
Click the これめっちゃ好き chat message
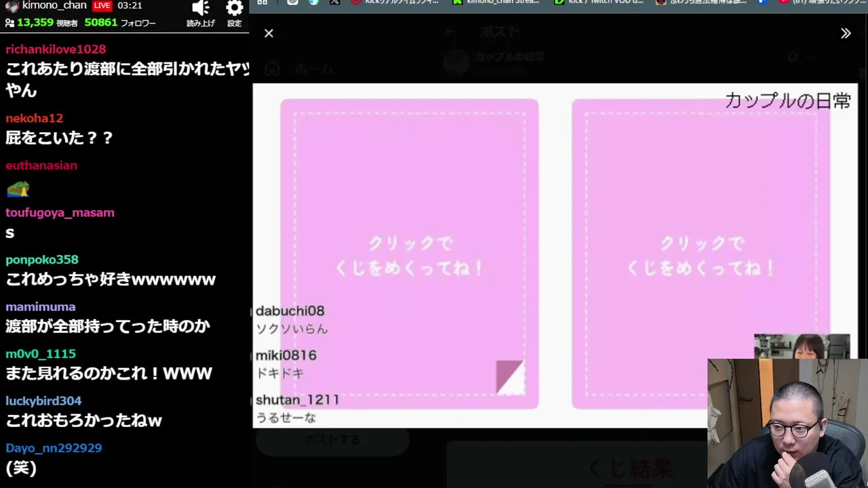(x=111, y=279)
